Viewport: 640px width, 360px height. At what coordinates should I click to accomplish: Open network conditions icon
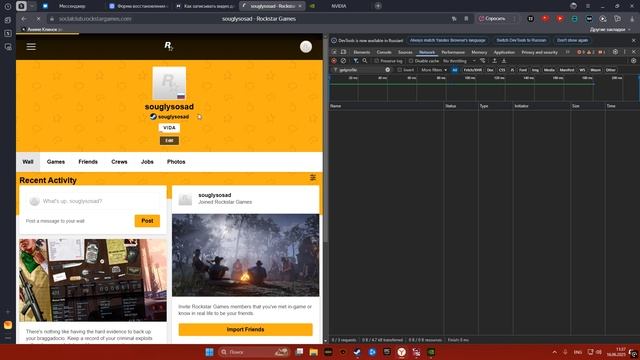click(483, 61)
